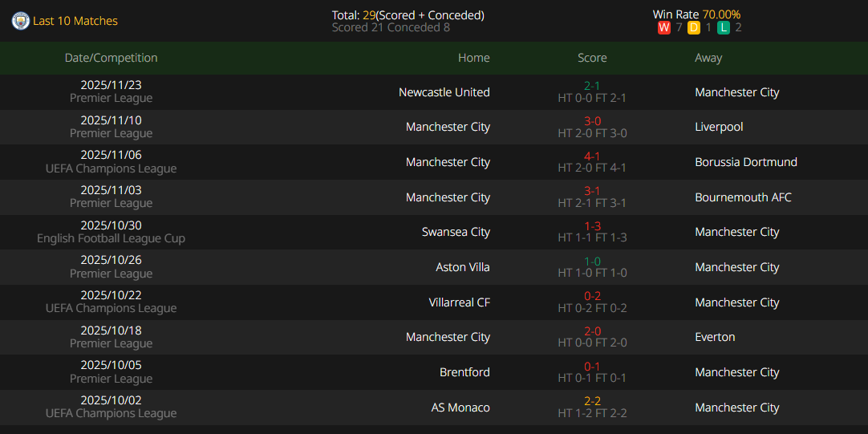The height and width of the screenshot is (434, 868).
Task: Click the Manchester City club crest icon
Action: [20, 21]
